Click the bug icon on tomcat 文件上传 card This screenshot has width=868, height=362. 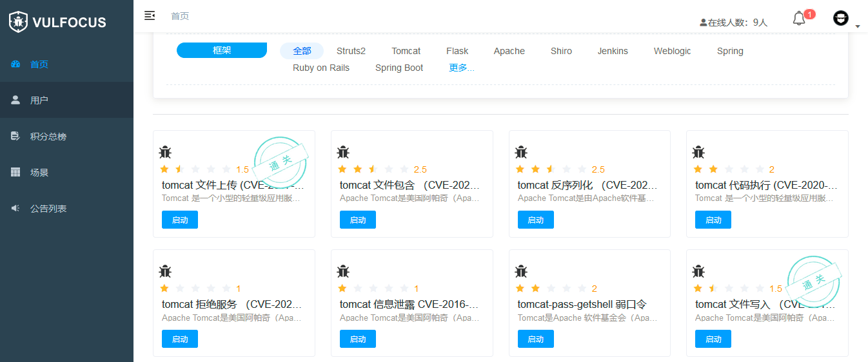[x=165, y=152]
